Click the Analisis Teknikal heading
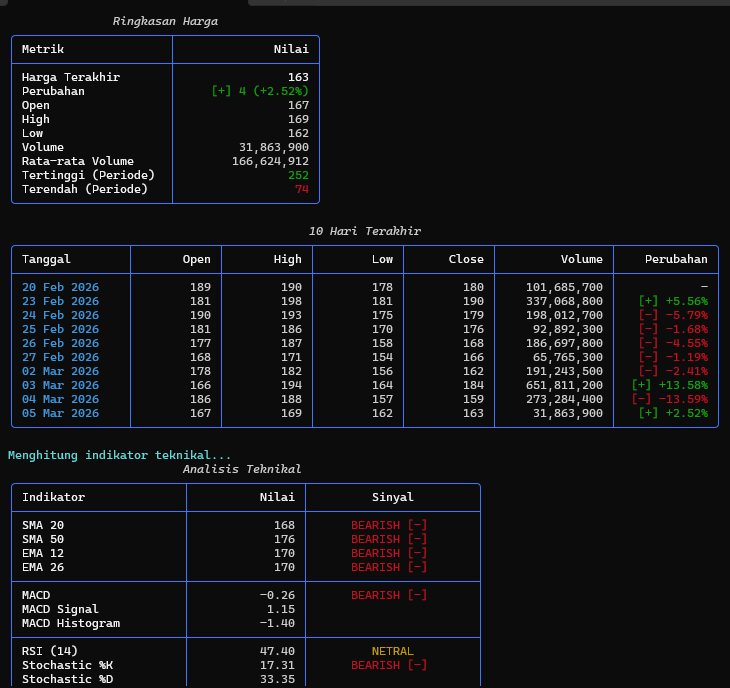The width and height of the screenshot is (730, 688). pyautogui.click(x=242, y=469)
